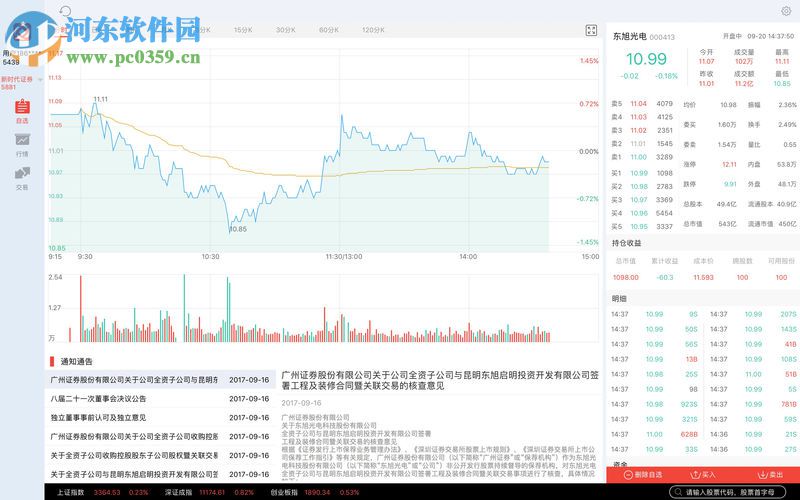Click the 持仓收益 section header
800x500 pixels.
click(x=627, y=243)
